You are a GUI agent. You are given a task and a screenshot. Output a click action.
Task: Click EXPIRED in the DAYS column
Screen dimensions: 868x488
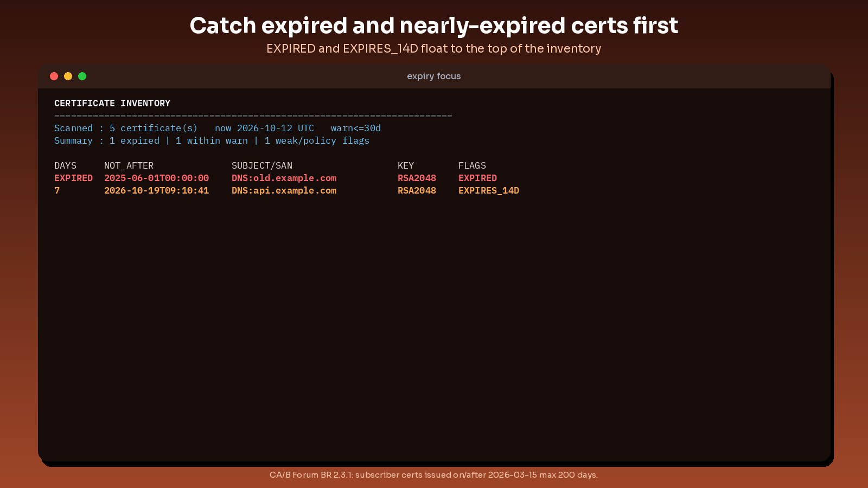[x=73, y=178]
